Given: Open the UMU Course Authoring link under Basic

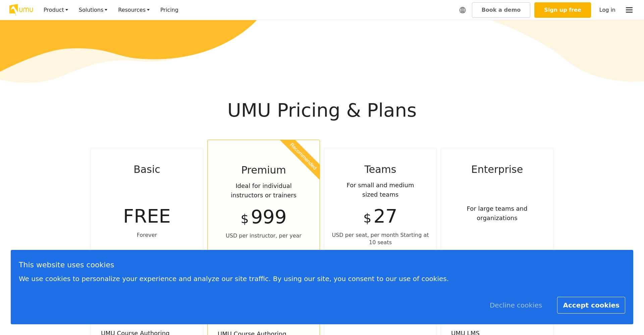Looking at the screenshot, I should pos(135,332).
